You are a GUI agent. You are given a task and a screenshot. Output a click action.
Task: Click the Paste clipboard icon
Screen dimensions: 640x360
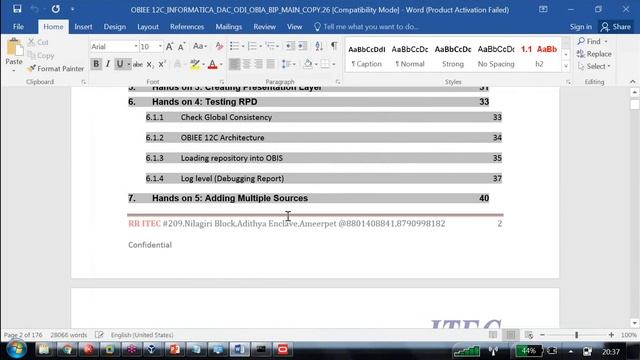click(x=14, y=48)
